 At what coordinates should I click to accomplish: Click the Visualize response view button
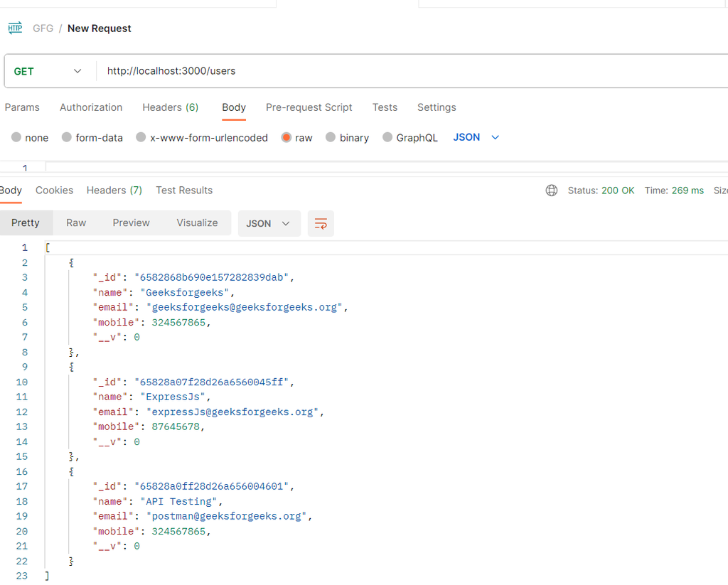(197, 223)
